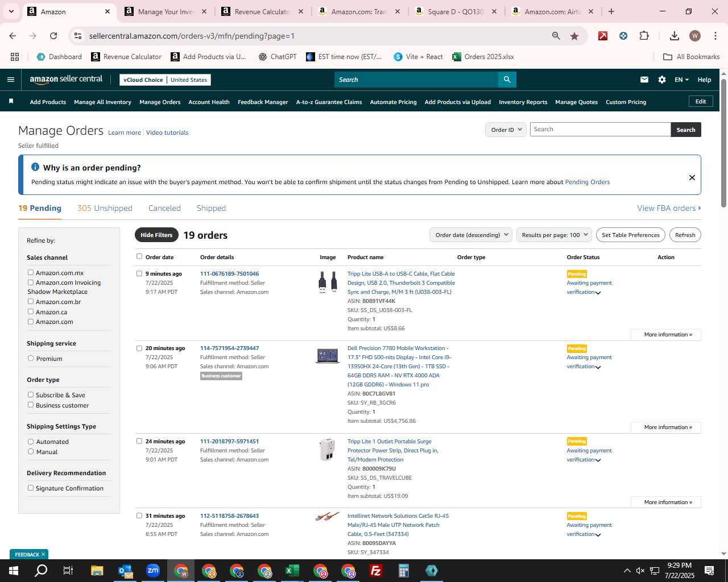Bookmark this page with the star icon
The height and width of the screenshot is (582, 728).
click(574, 36)
